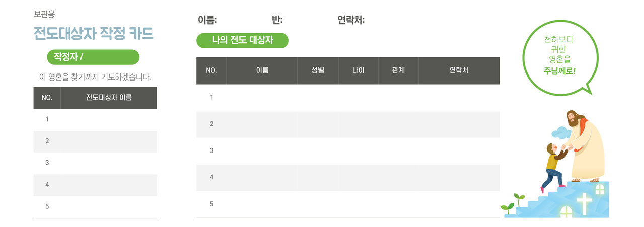Viewport: 644px width, 227px height.
Task: Click the arched window at the stair base
Action: (567, 212)
